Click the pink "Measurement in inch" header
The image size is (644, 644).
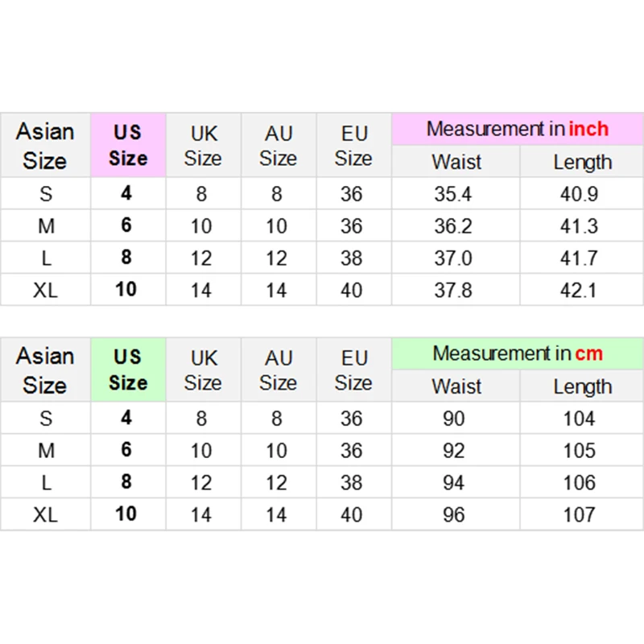point(517,129)
